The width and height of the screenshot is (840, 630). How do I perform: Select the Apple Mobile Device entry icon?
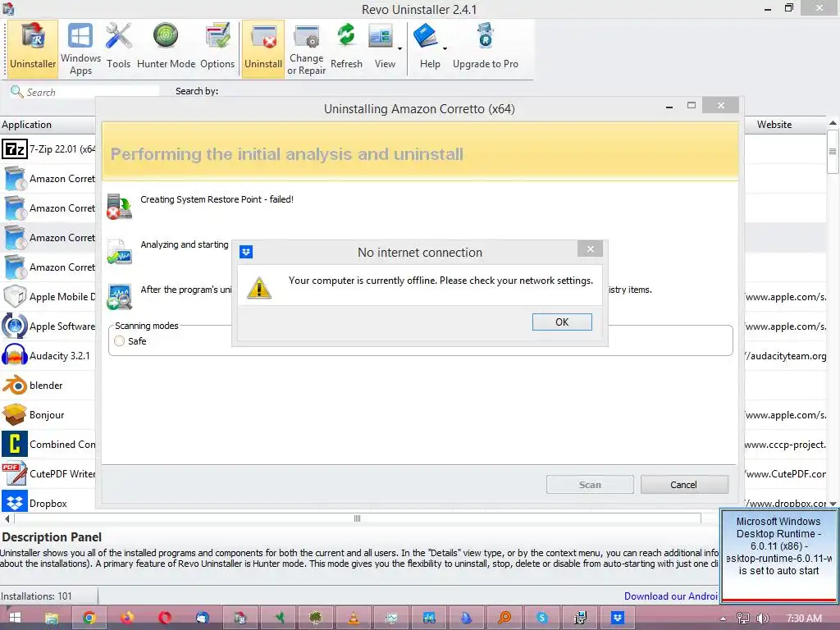(15, 296)
